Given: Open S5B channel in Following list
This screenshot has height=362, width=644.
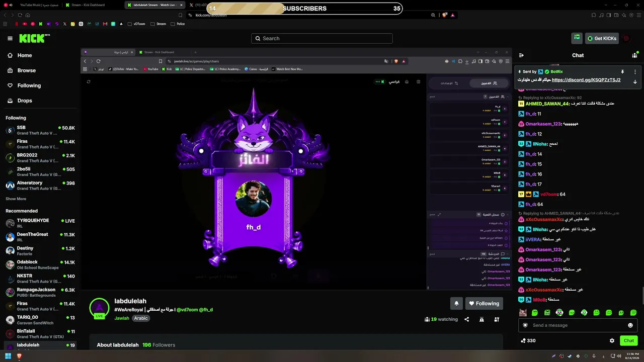Looking at the screenshot, I should [40, 130].
